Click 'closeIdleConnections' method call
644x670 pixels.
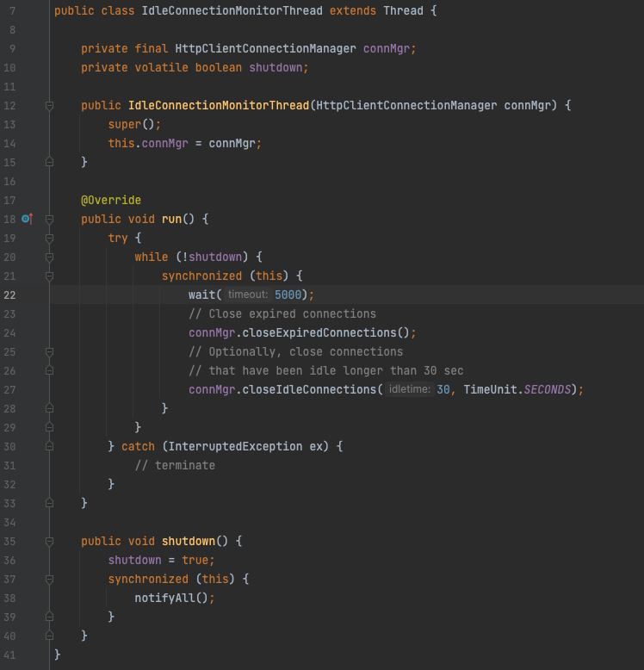tap(309, 390)
